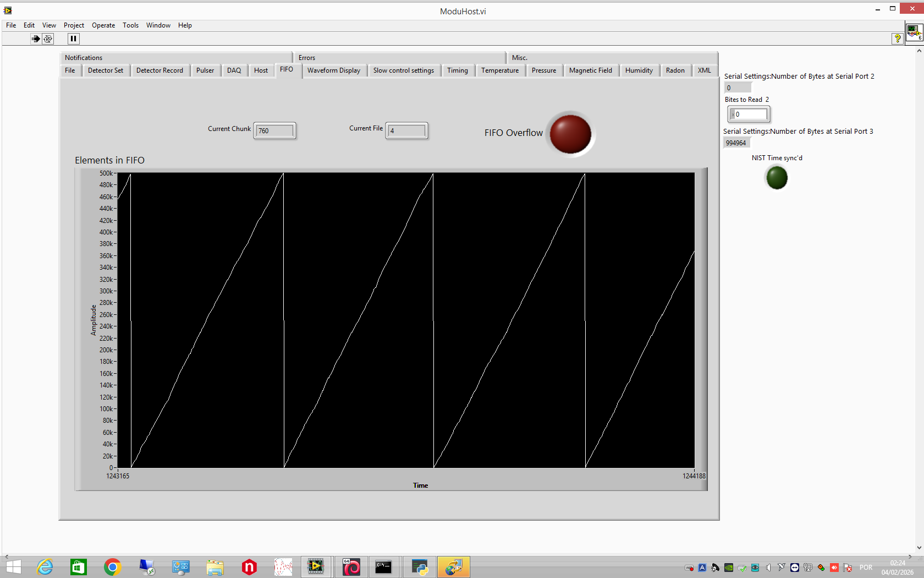This screenshot has height=578, width=924.
Task: Click the TeamViewer icon in system tray
Action: (x=795, y=568)
